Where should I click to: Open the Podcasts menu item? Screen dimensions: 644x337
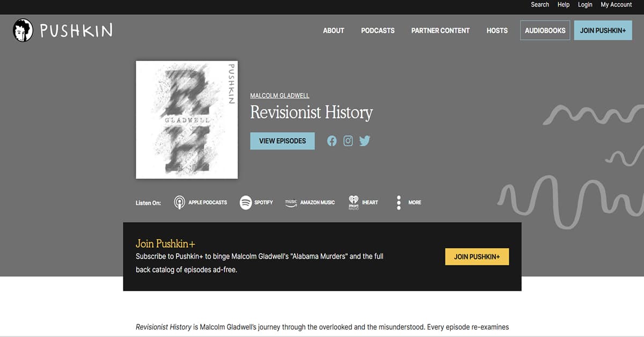click(378, 31)
